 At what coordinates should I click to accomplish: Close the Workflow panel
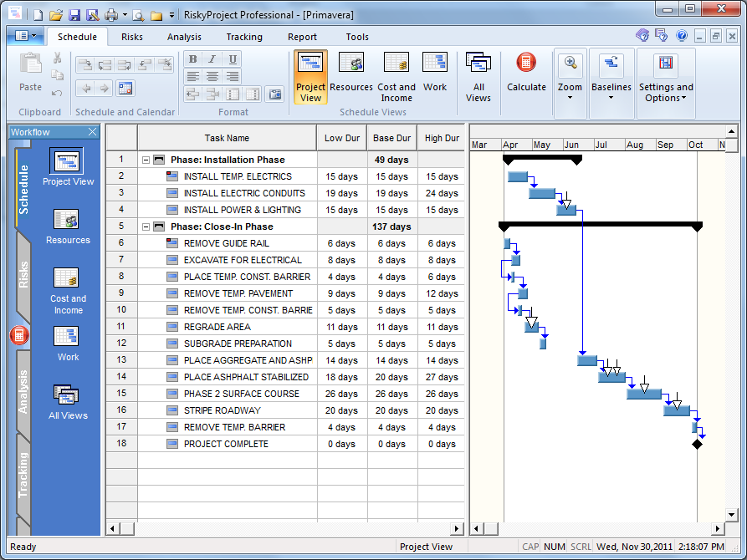point(92,132)
